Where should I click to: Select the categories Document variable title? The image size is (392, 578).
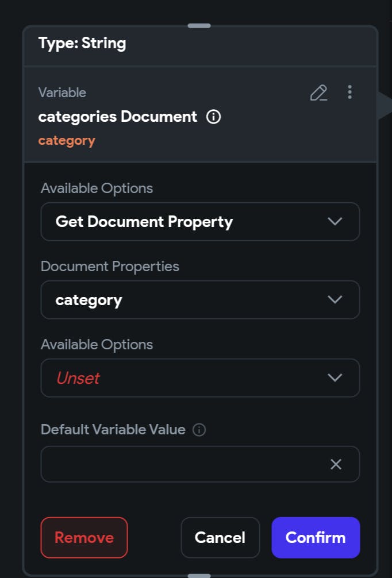pos(118,117)
